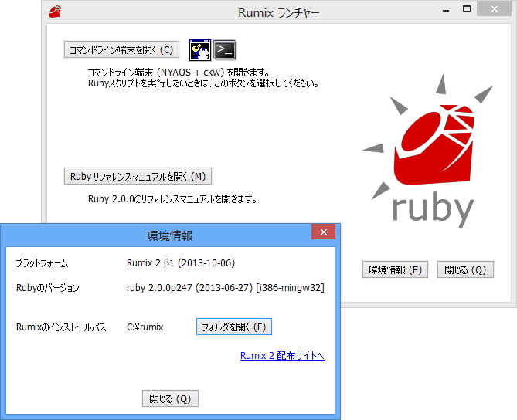The height and width of the screenshot is (420, 517).
Task: Click the 'ruby 2.0.0p247' version text
Action: [x=159, y=287]
